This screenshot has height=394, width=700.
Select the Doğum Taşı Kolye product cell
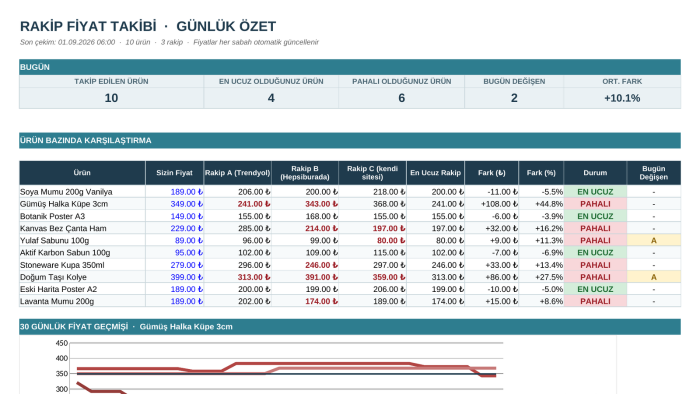(x=82, y=277)
